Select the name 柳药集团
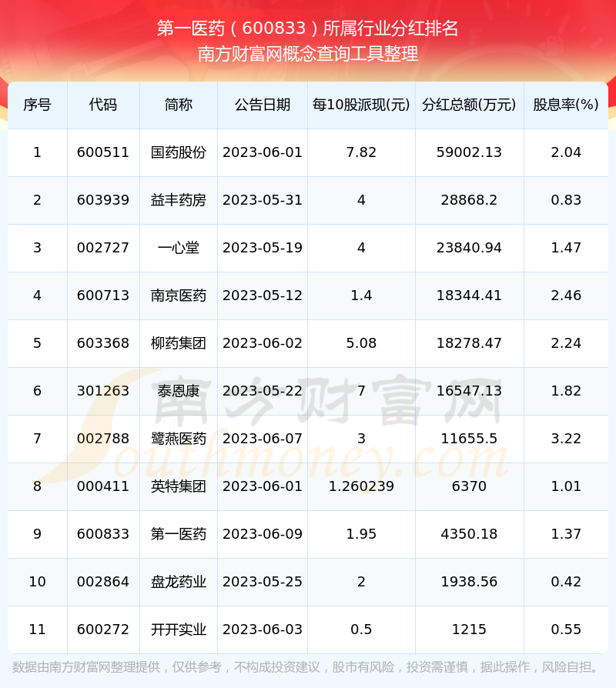The width and height of the screenshot is (616, 688). coord(179,343)
